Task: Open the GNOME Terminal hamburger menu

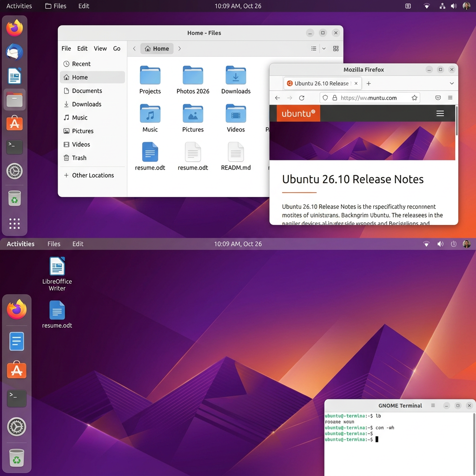Action: [433, 405]
